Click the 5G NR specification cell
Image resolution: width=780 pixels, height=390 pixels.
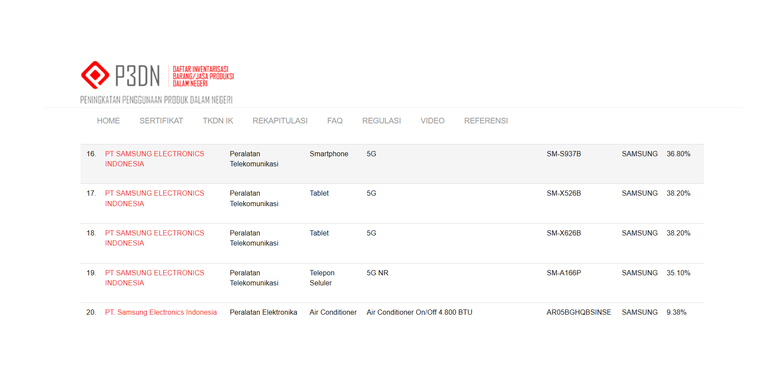378,273
